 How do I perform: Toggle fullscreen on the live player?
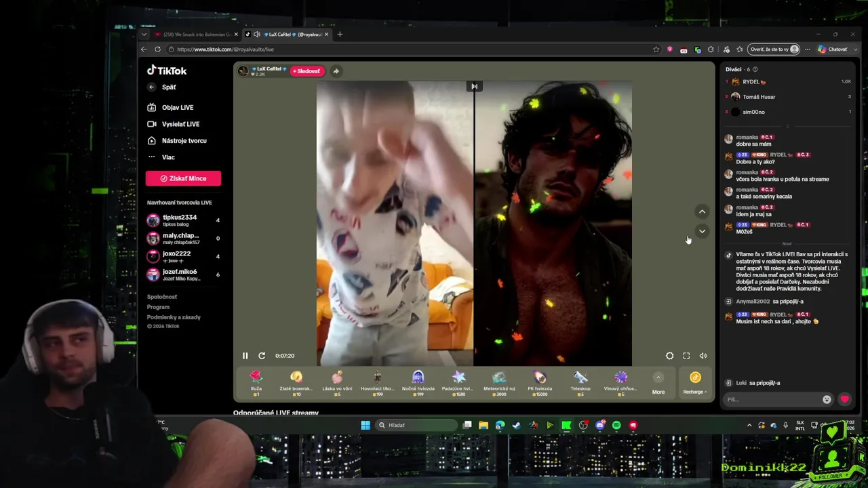click(686, 356)
